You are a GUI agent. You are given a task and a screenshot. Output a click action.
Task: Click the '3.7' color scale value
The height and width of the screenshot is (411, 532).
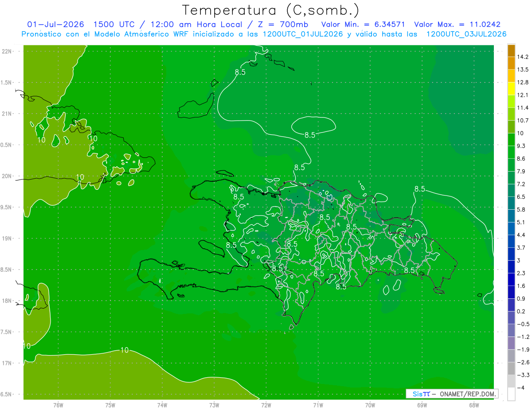521,248
